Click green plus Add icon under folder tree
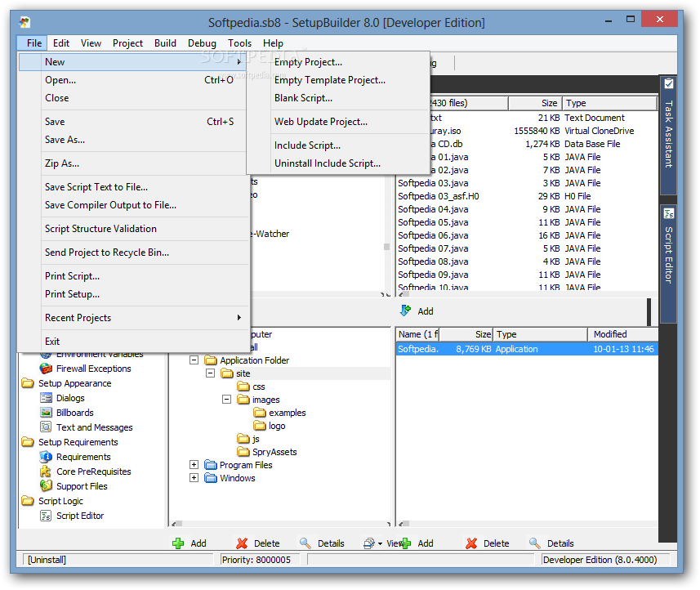700x590 pixels. (178, 543)
